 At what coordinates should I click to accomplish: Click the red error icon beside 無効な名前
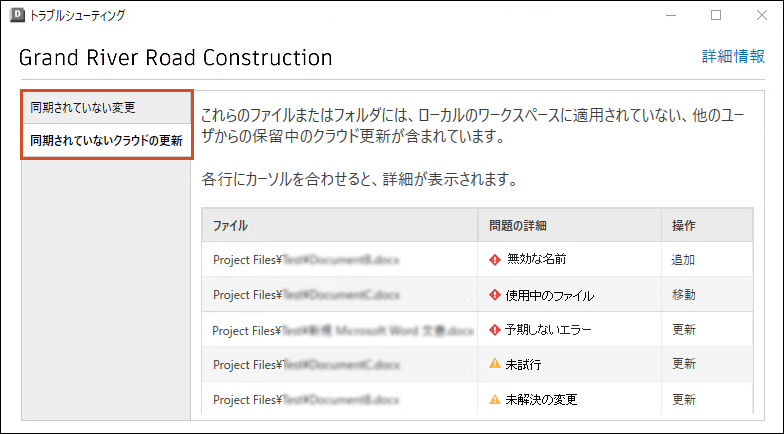494,260
